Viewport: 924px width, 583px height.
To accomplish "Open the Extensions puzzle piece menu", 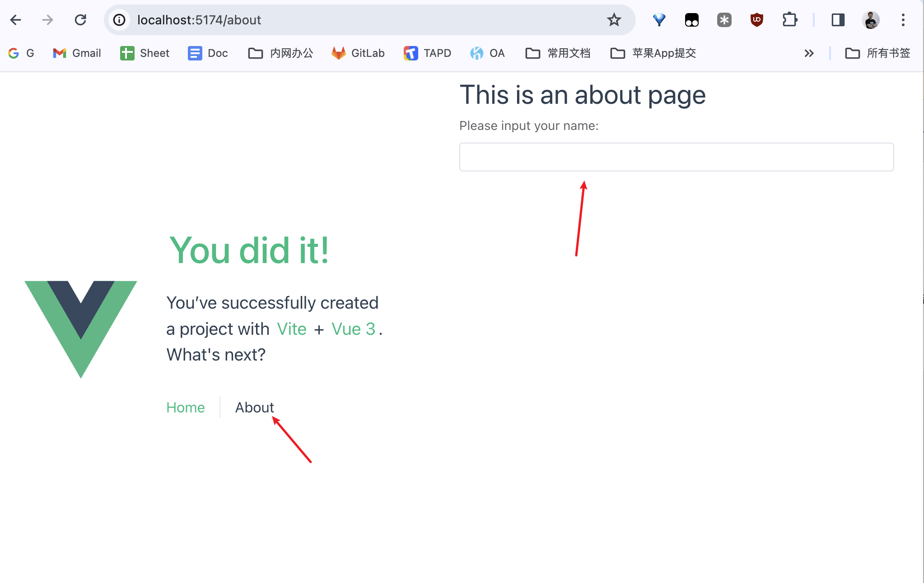I will [790, 20].
